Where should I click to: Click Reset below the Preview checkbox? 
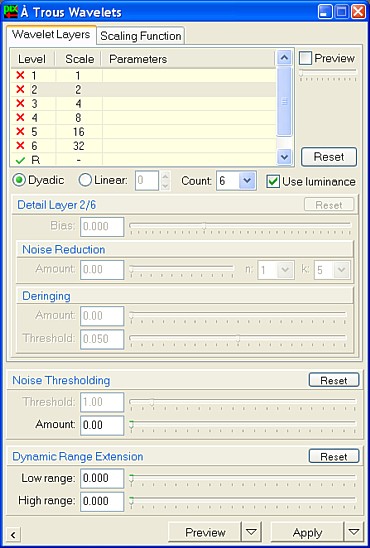click(329, 157)
